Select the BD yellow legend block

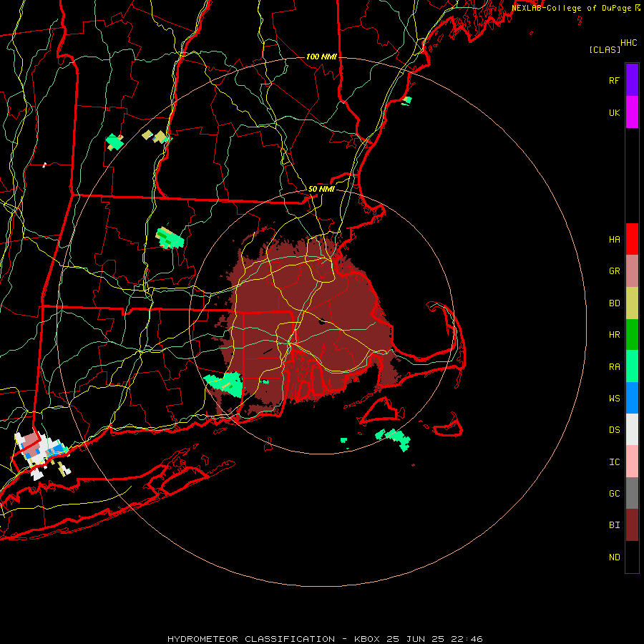[x=632, y=303]
